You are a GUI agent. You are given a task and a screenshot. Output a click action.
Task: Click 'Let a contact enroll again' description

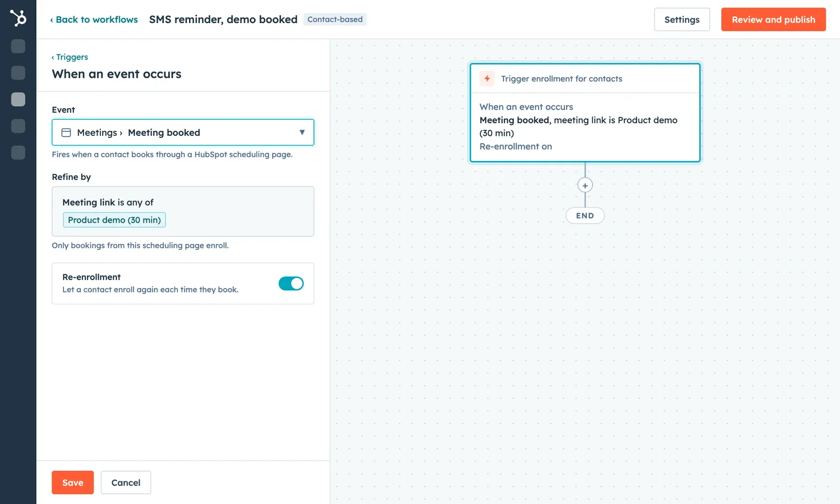150,290
